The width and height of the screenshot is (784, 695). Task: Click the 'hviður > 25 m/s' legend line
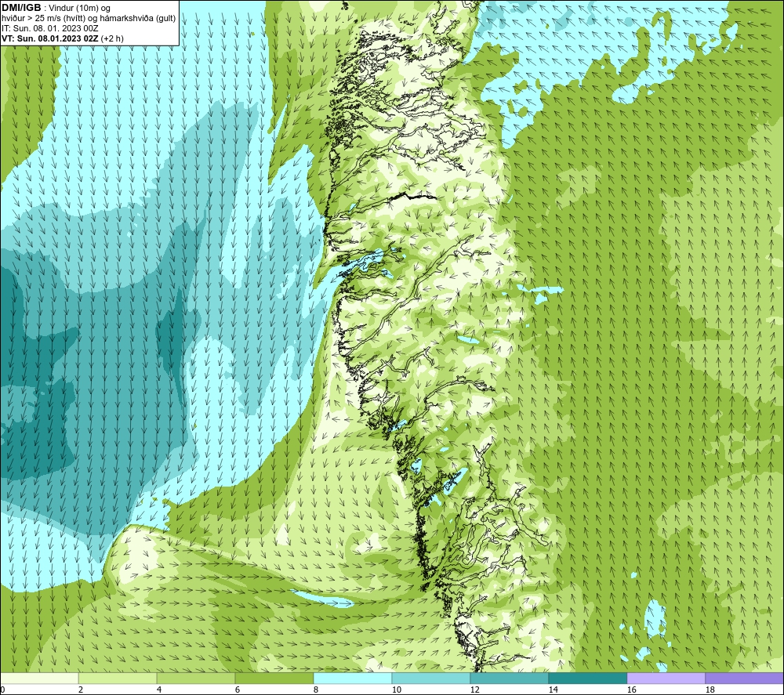pos(89,19)
